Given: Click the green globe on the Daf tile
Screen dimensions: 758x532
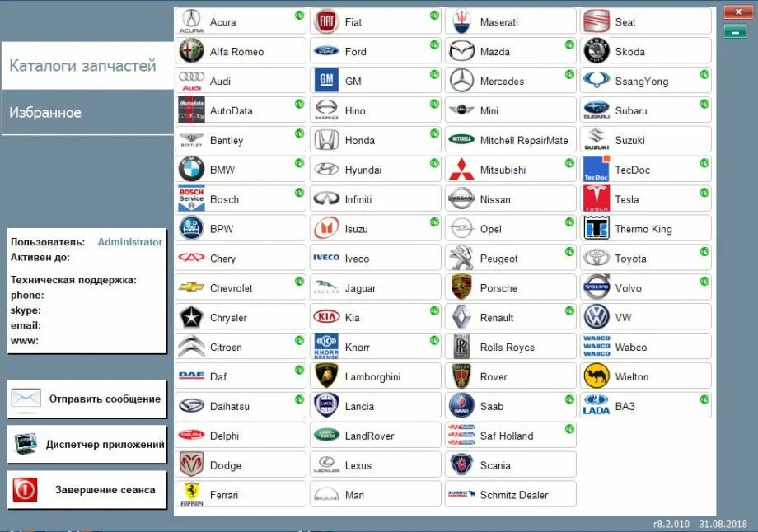Looking at the screenshot, I should point(300,370).
